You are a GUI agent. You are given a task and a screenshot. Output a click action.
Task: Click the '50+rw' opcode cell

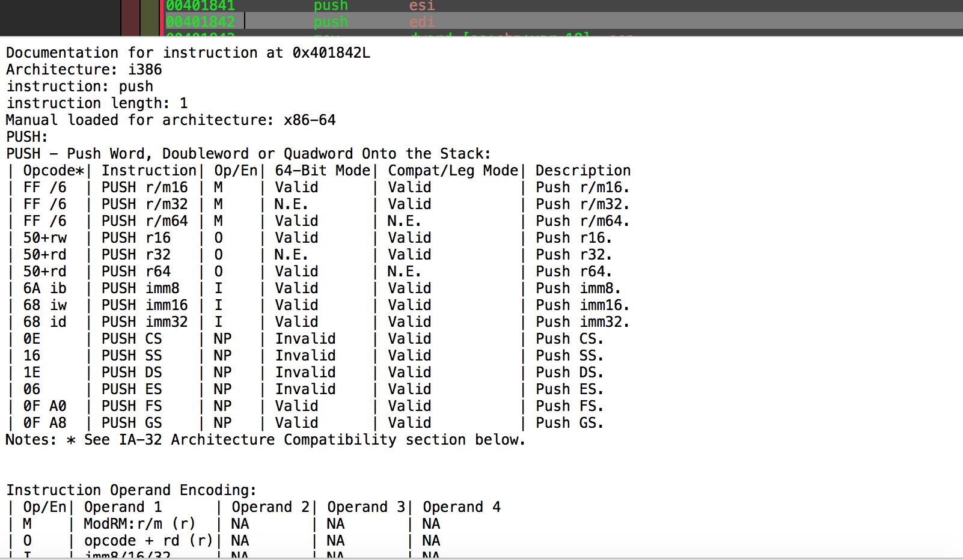click(45, 238)
